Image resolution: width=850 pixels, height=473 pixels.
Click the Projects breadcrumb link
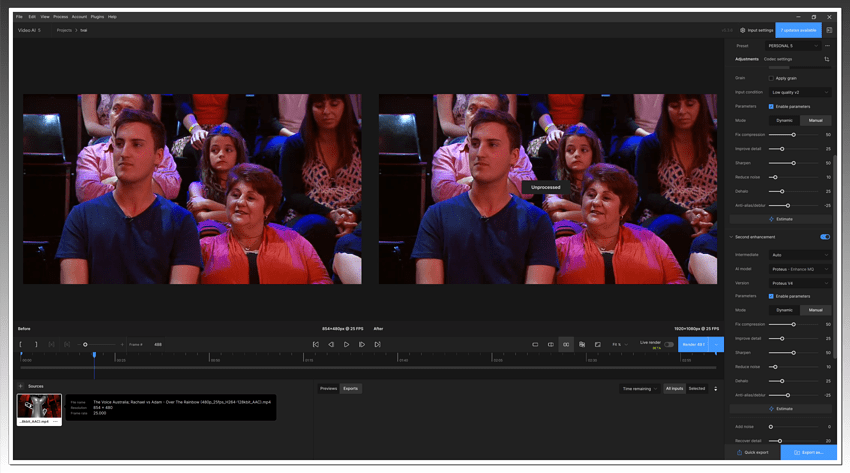pos(64,30)
